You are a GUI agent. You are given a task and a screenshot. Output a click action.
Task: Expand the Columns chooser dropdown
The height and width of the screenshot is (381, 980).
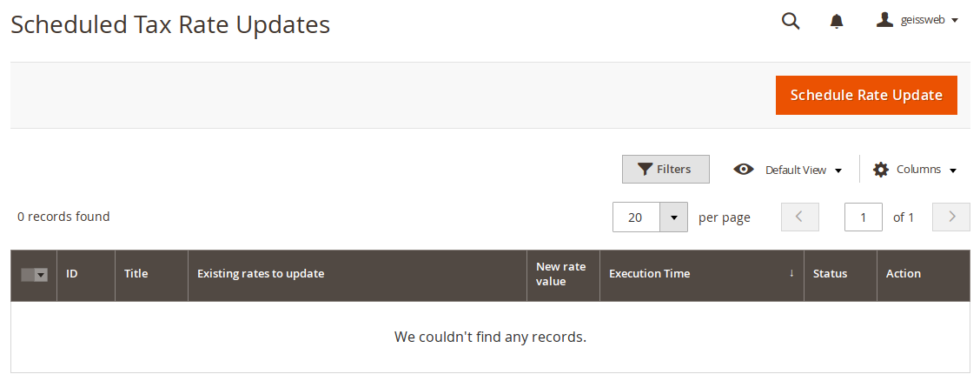(915, 170)
